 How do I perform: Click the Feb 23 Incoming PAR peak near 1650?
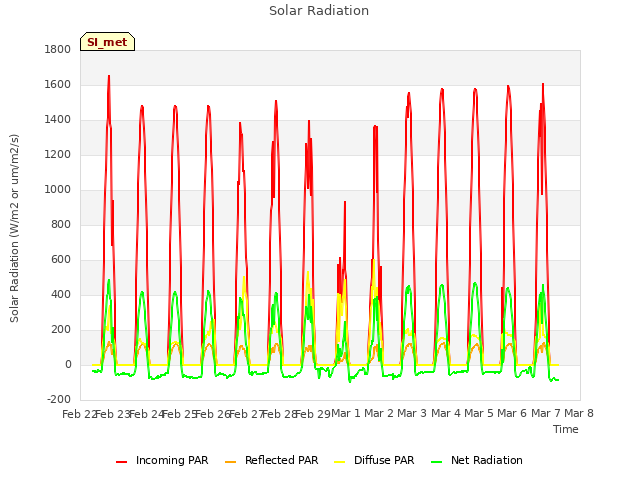tap(109, 76)
